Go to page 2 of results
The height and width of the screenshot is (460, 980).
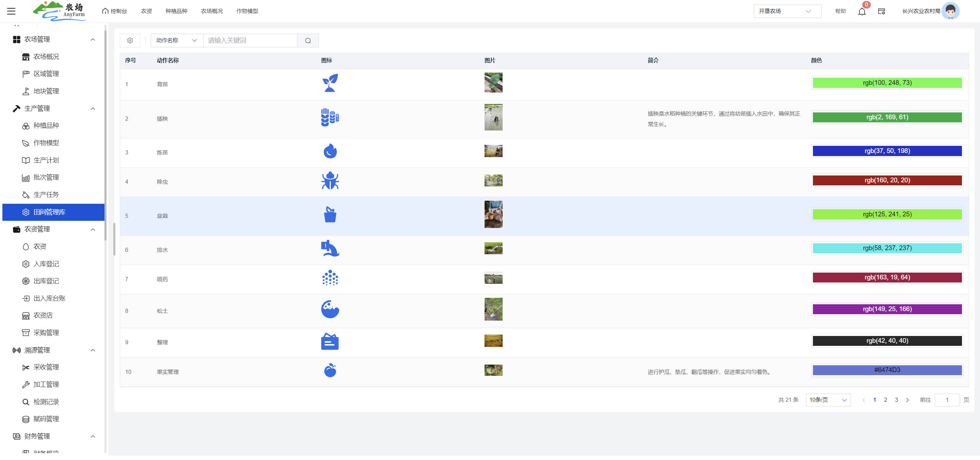(885, 400)
